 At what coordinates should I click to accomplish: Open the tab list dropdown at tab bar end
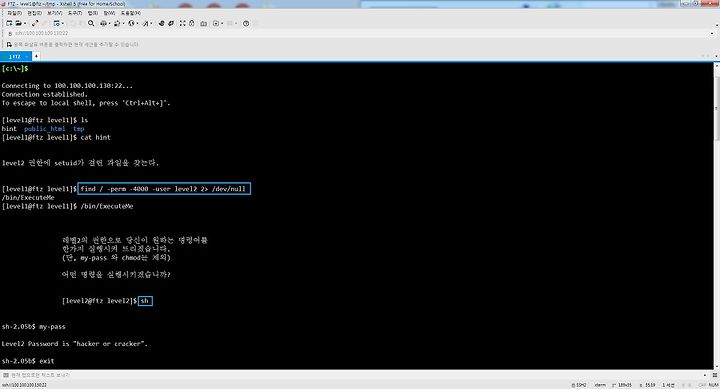pos(716,56)
